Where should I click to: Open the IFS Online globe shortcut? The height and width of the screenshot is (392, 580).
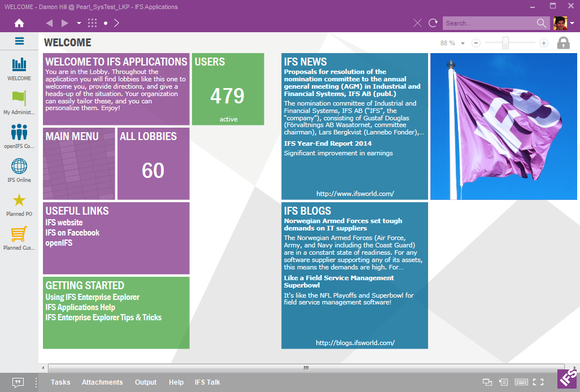pos(19,166)
